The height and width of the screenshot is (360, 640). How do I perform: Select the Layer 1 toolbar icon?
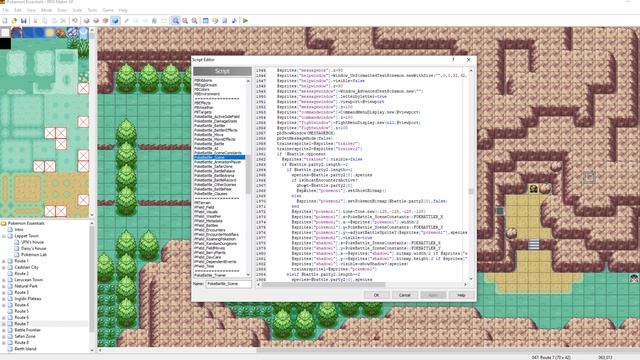tap(87, 21)
